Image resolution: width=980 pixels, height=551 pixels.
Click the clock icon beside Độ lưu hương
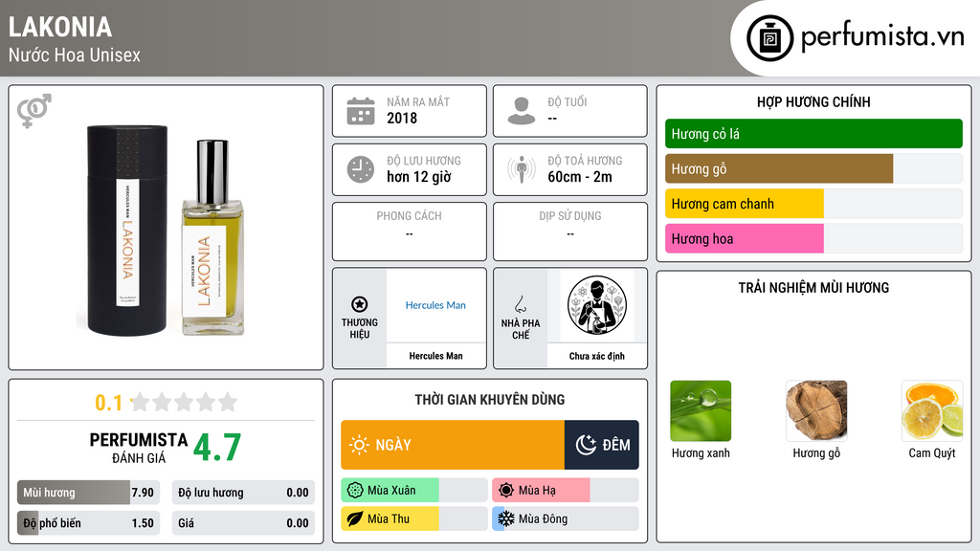tap(361, 169)
